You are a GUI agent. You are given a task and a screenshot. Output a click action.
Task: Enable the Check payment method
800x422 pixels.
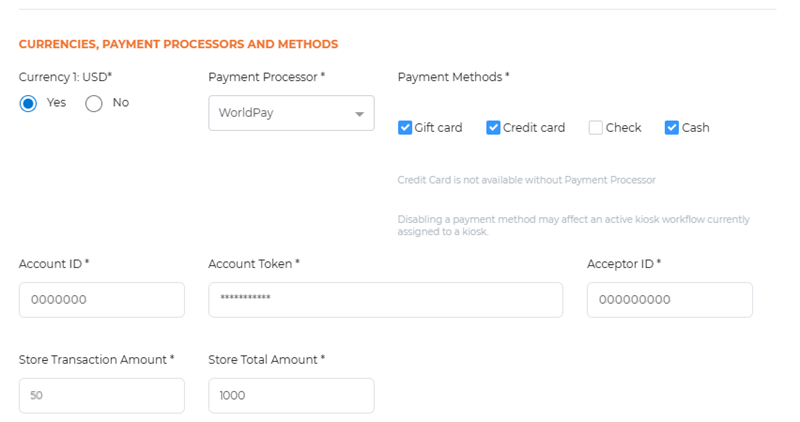click(x=596, y=128)
